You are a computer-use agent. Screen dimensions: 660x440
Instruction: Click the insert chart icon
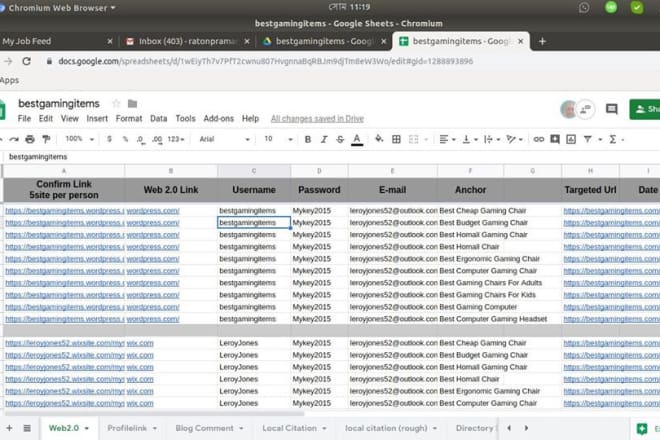pos(571,139)
